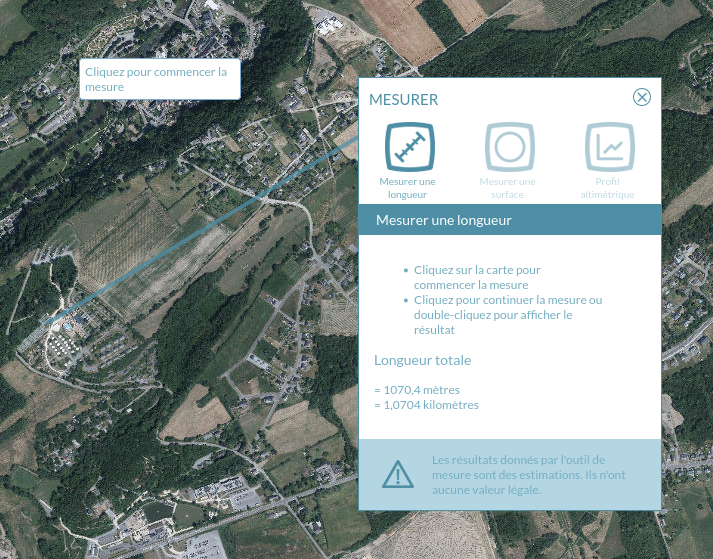Select the Mesurer une surface circle icon
713x559 pixels.
[x=510, y=147]
